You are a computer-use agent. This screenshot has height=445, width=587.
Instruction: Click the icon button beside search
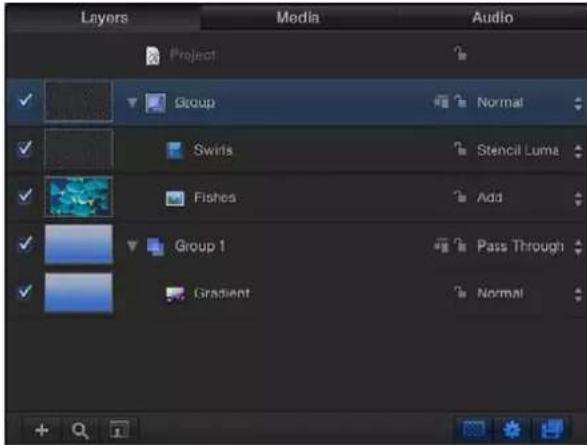(119, 429)
